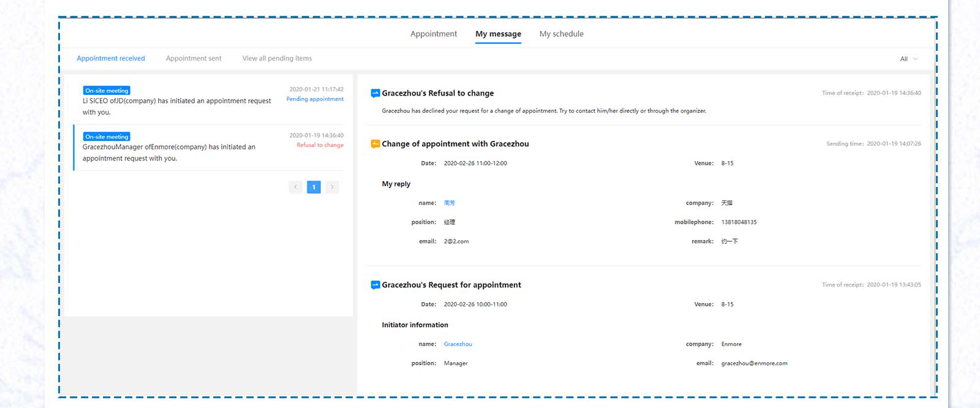Select page 1 in pagination
The width and height of the screenshot is (980, 408).
(314, 187)
